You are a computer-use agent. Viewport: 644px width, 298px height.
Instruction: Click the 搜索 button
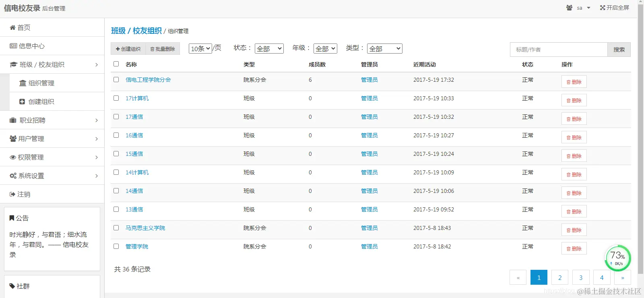point(619,50)
